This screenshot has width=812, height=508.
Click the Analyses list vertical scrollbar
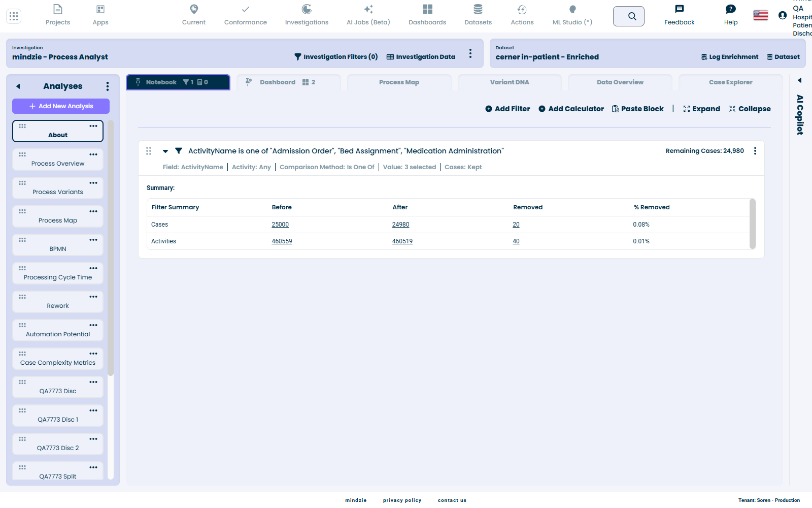tap(111, 248)
